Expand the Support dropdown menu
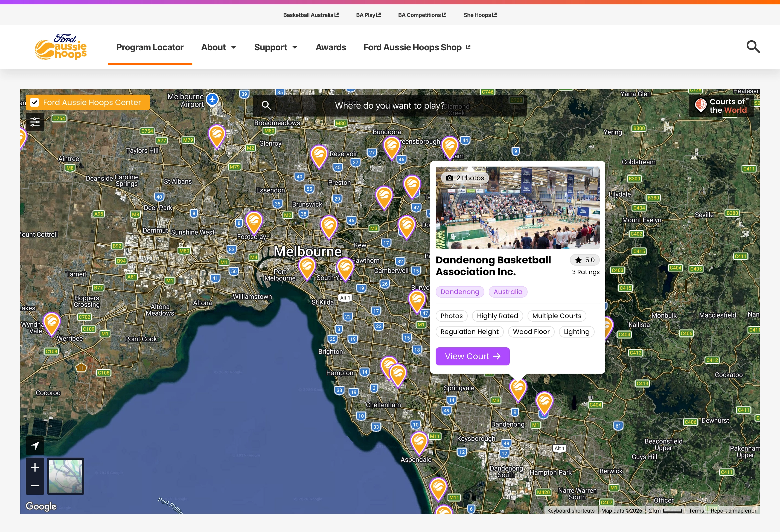The height and width of the screenshot is (532, 780). click(x=276, y=47)
